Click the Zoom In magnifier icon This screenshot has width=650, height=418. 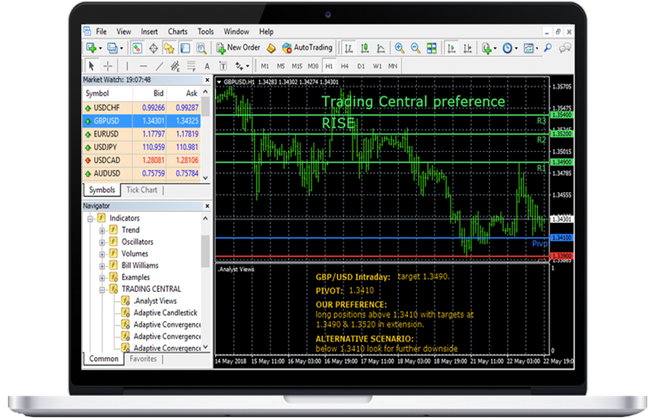(x=400, y=48)
